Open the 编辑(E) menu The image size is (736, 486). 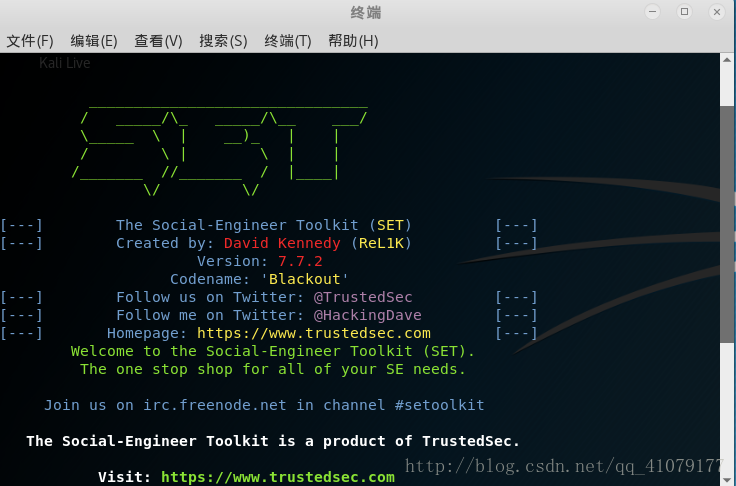(x=94, y=41)
